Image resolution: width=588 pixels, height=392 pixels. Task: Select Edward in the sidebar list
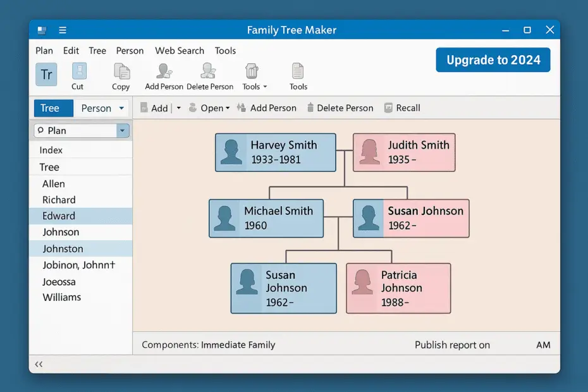coord(59,216)
